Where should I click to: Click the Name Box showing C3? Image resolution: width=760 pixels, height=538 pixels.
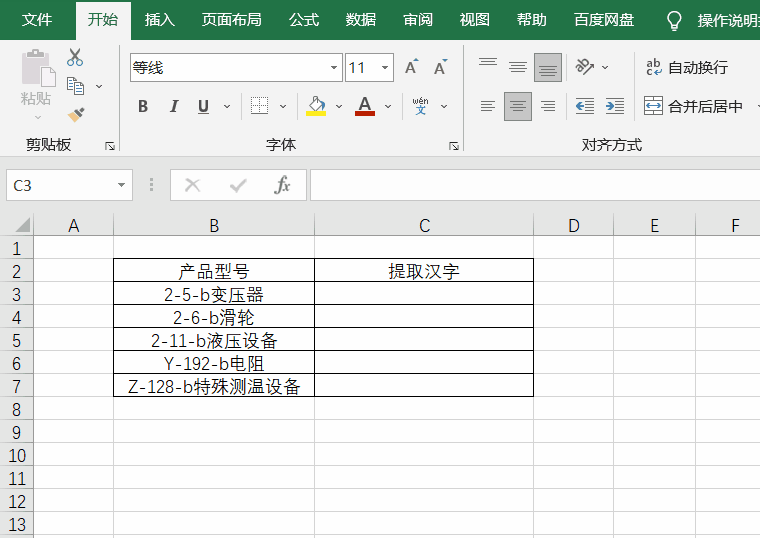[x=61, y=185]
